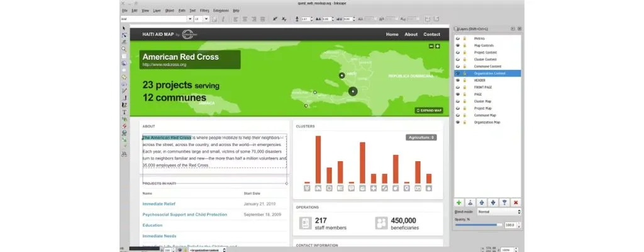Center align text
This screenshot has height=252, width=644.
tap(245, 19)
